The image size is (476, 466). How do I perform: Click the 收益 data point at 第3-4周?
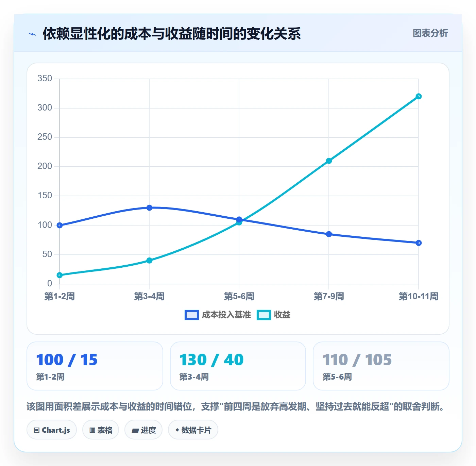click(149, 261)
